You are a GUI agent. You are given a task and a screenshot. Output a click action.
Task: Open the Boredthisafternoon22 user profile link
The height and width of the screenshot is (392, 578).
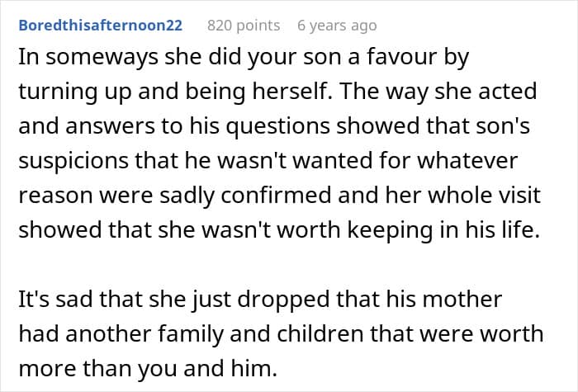(100, 26)
